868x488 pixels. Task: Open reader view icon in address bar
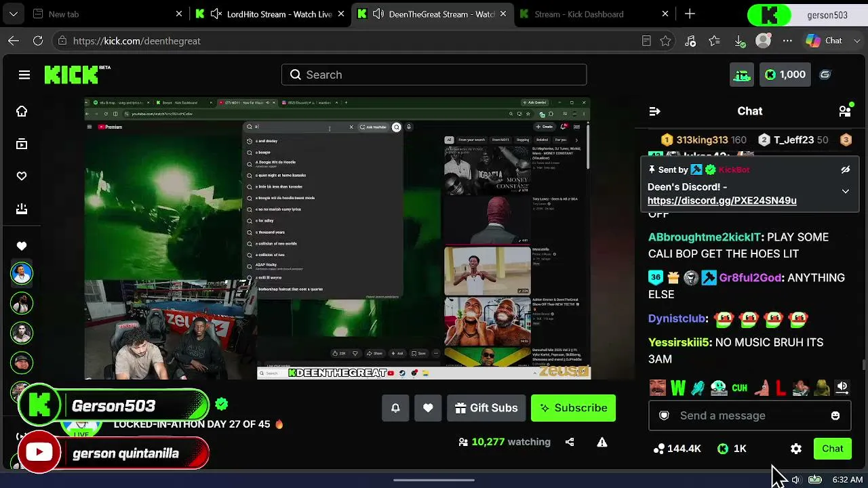pos(646,41)
